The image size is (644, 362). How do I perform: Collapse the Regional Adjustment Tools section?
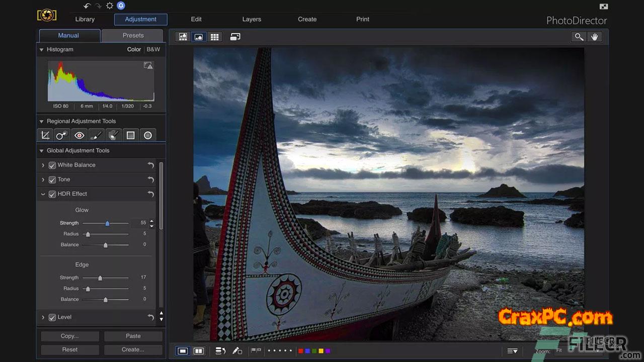click(42, 121)
